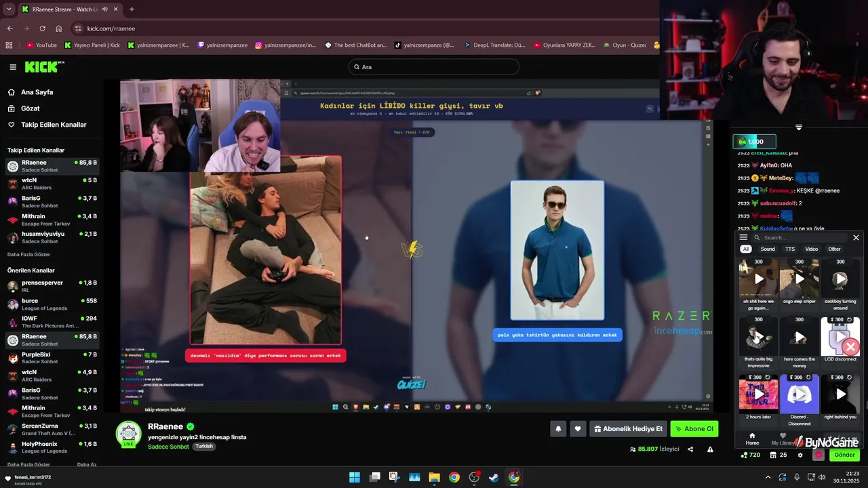The height and width of the screenshot is (488, 868).
Task: Play the 'right behind you' clip
Action: pyautogui.click(x=840, y=394)
